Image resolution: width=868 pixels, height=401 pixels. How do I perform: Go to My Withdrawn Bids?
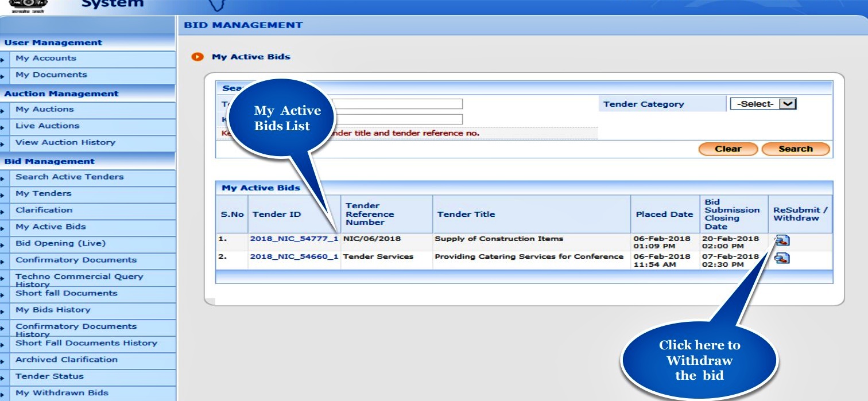[x=61, y=393]
